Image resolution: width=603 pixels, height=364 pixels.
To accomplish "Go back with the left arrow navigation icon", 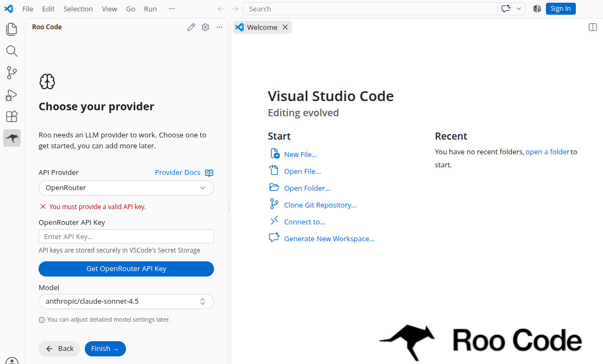I will pos(221,9).
